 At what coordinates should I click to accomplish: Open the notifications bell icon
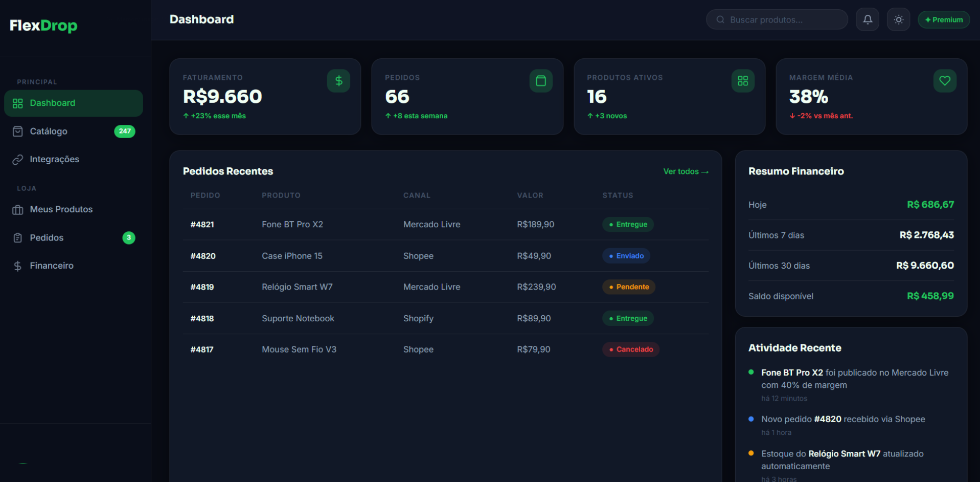867,19
